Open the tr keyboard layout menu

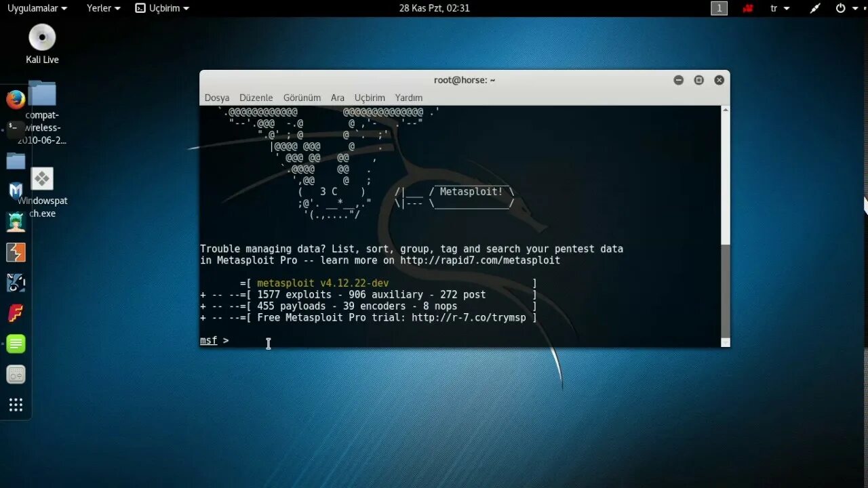coord(780,8)
